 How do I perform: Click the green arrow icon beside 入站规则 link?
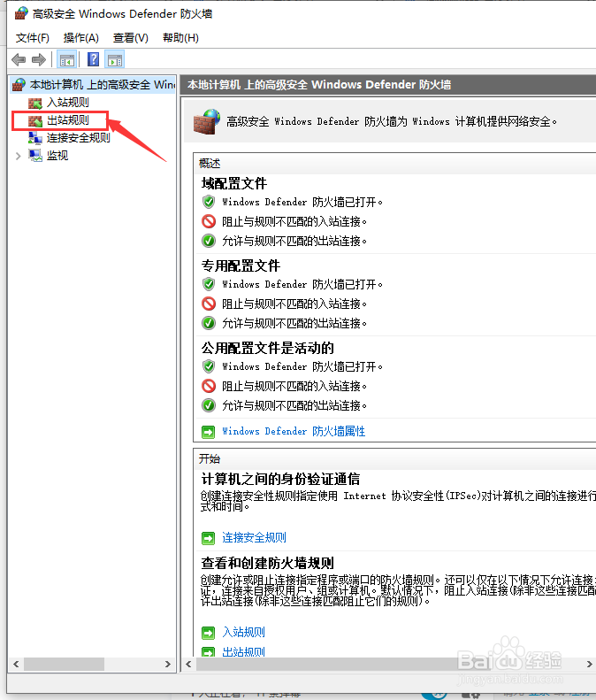pyautogui.click(x=208, y=633)
